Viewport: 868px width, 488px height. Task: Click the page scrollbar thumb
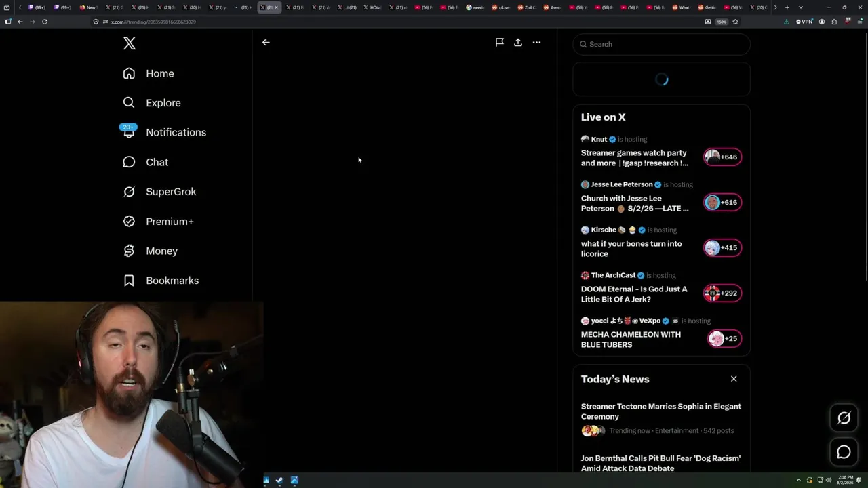[865, 156]
